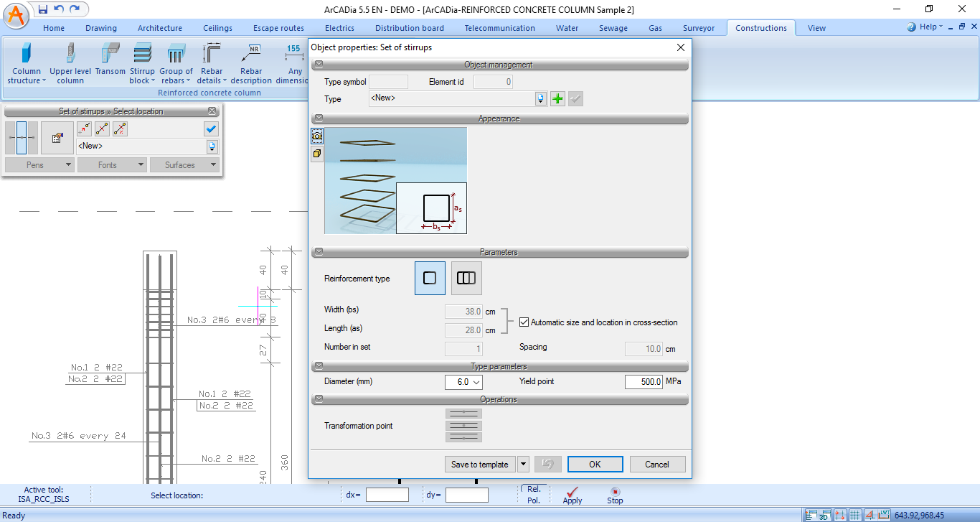Viewport: 980px width, 522px height.
Task: Open the Diameter (mm) dropdown
Action: click(x=463, y=382)
